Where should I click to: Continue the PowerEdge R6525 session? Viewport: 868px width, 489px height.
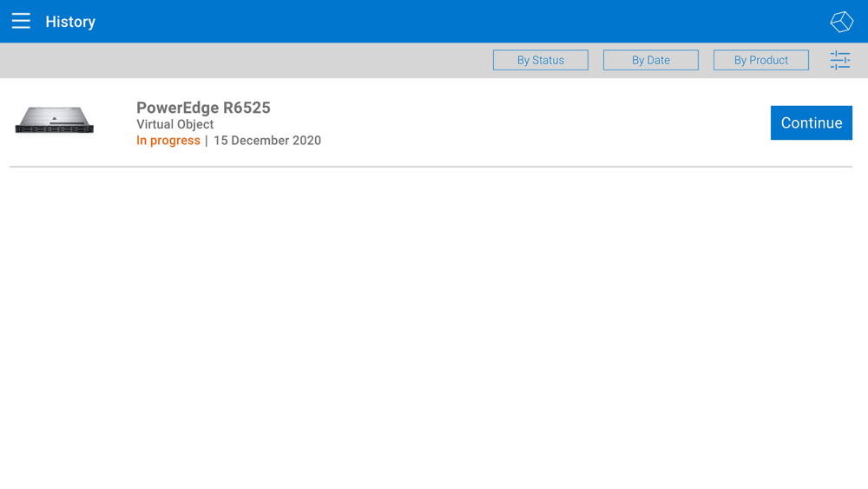pyautogui.click(x=811, y=123)
